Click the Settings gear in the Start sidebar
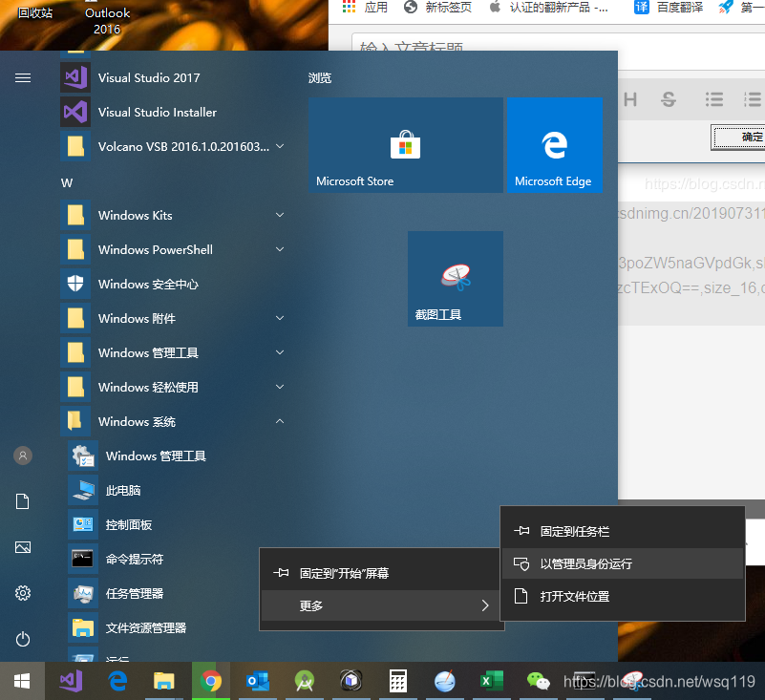Viewport: 765px width, 700px height. (23, 593)
